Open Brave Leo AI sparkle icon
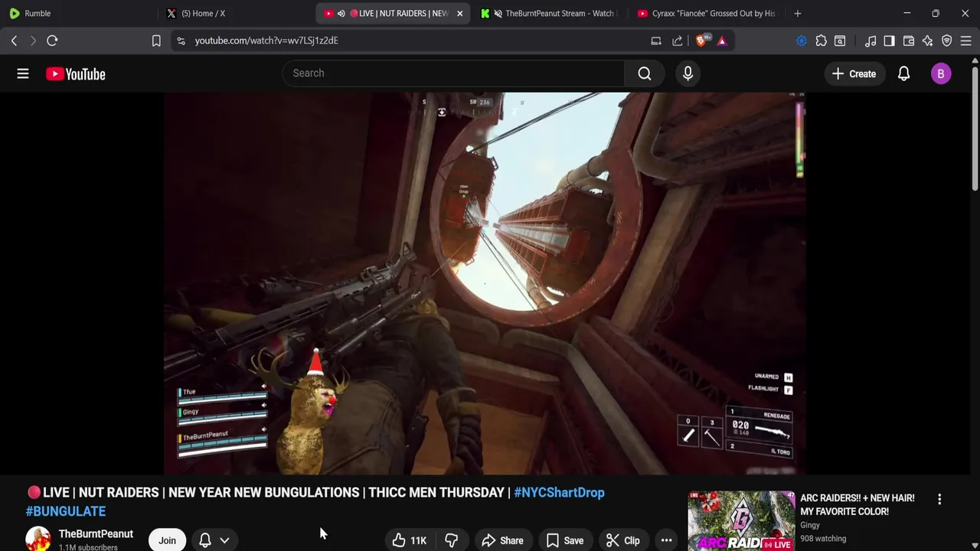 point(927,41)
